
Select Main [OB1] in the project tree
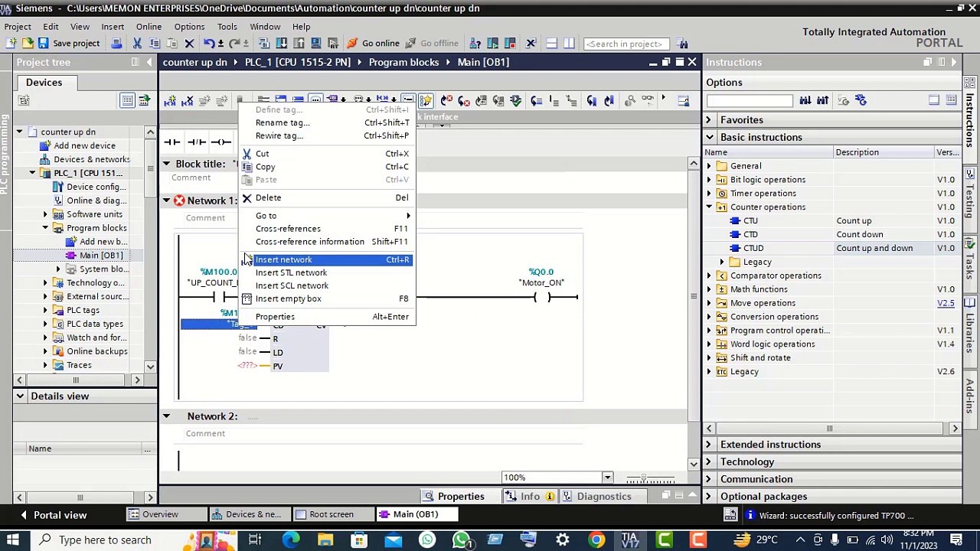100,256
